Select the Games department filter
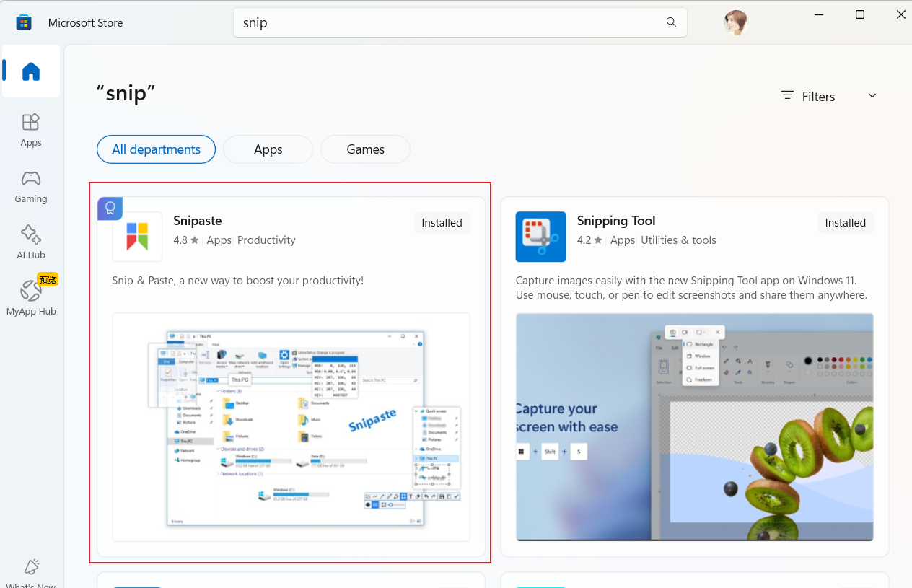Screen dimensions: 912x588 (x=366, y=149)
